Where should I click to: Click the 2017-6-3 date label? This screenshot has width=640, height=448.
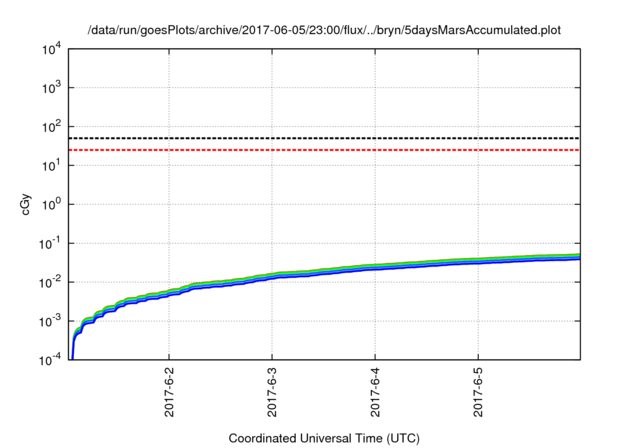(272, 392)
